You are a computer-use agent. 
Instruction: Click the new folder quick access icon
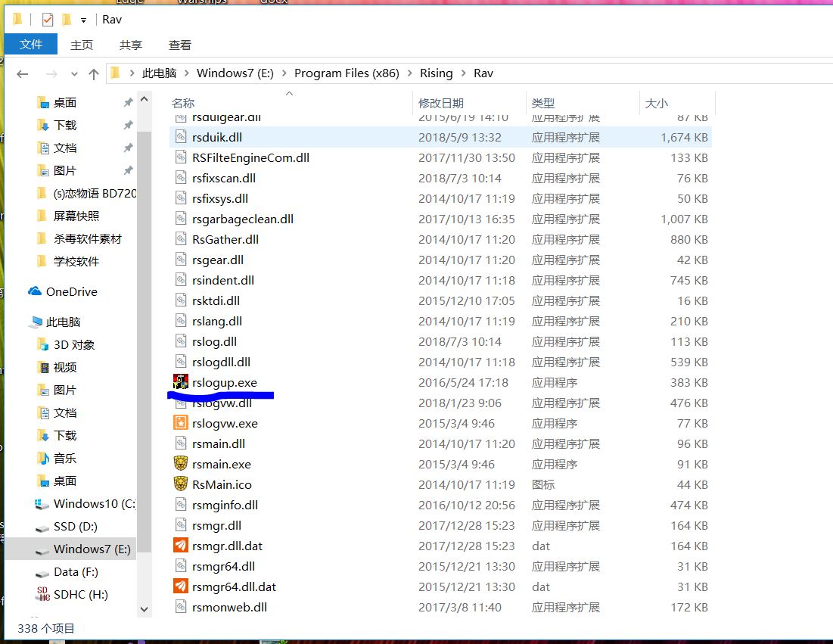coord(67,20)
